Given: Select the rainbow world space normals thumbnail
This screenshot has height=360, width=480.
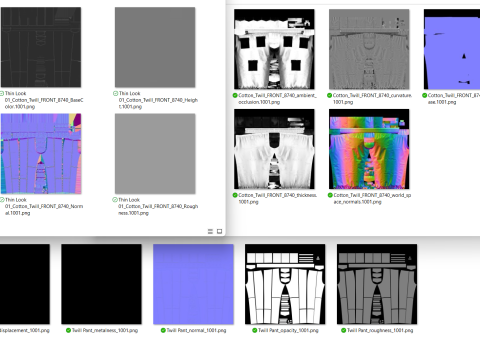Looking at the screenshot, I should pyautogui.click(x=369, y=149).
